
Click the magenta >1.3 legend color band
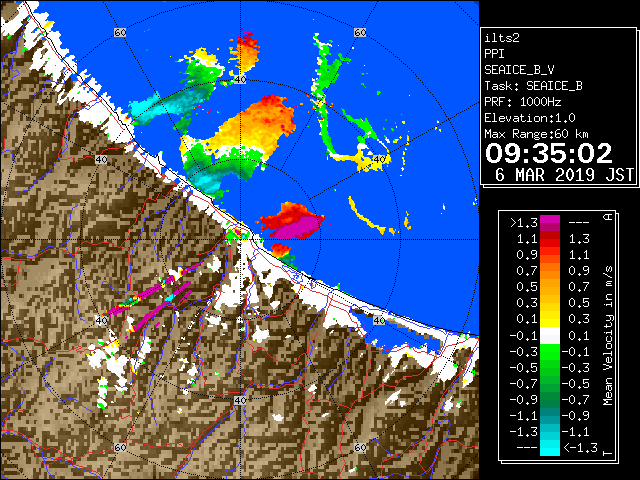point(550,223)
